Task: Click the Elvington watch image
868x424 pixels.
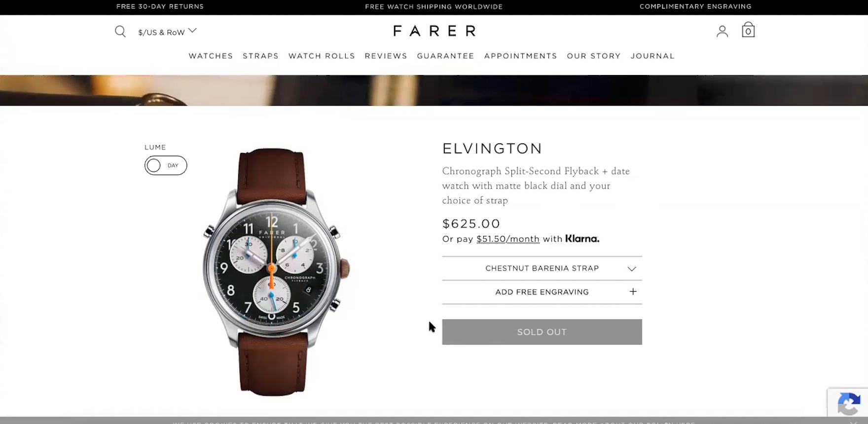Action: [272, 271]
